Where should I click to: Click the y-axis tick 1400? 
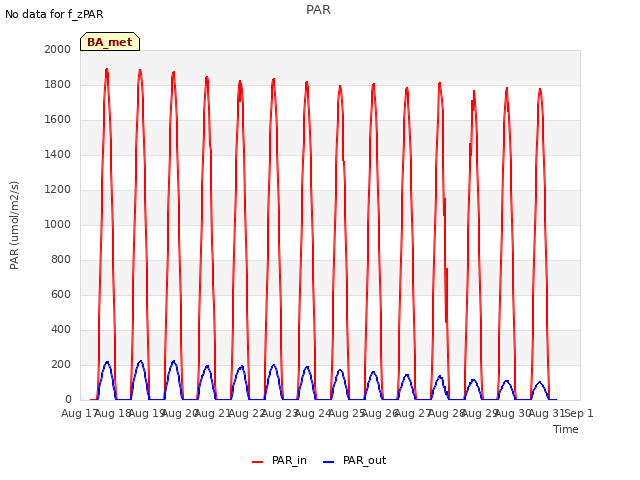point(58,154)
